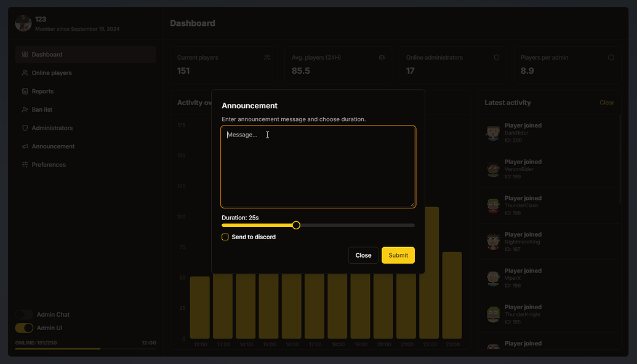This screenshot has width=637, height=364.
Task: Clear the Latest activity list
Action: [607, 103]
